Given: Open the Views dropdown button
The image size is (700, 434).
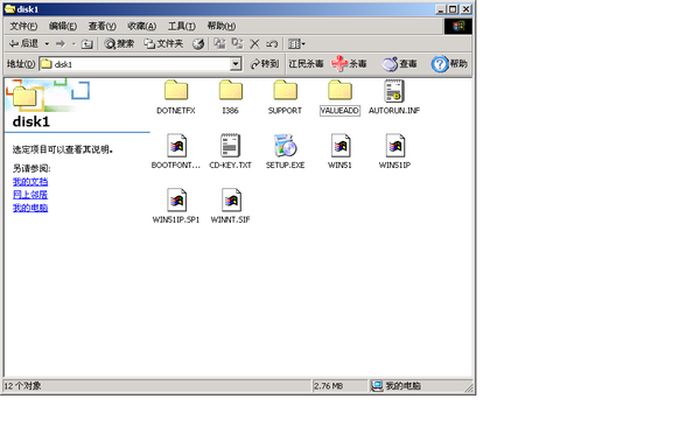Looking at the screenshot, I should pos(296,44).
